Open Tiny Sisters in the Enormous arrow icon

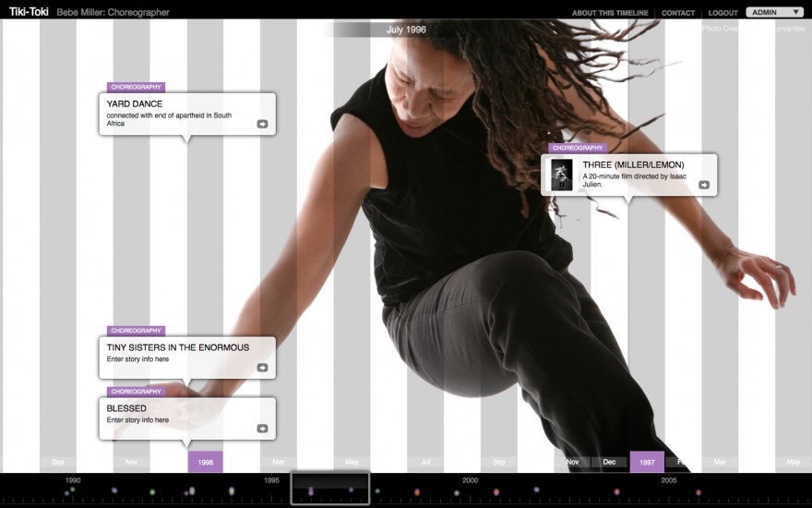click(262, 368)
